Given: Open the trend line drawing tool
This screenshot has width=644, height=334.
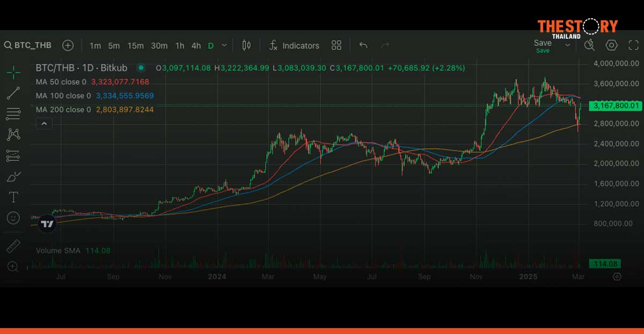Looking at the screenshot, I should [x=13, y=92].
